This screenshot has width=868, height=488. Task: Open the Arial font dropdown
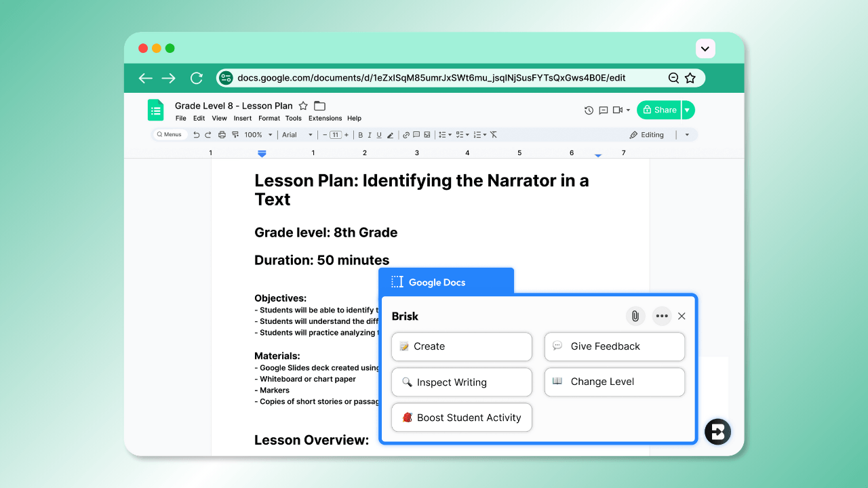pos(297,135)
